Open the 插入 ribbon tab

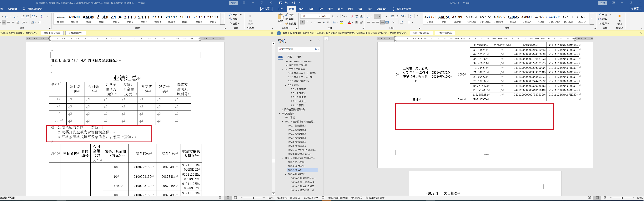tap(301, 9)
